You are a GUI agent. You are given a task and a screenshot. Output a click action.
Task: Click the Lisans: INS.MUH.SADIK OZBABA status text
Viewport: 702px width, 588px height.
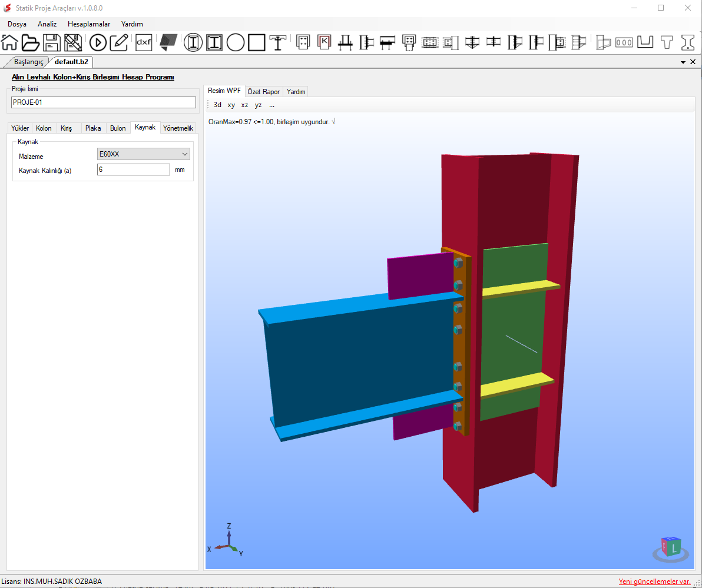pyautogui.click(x=51, y=582)
